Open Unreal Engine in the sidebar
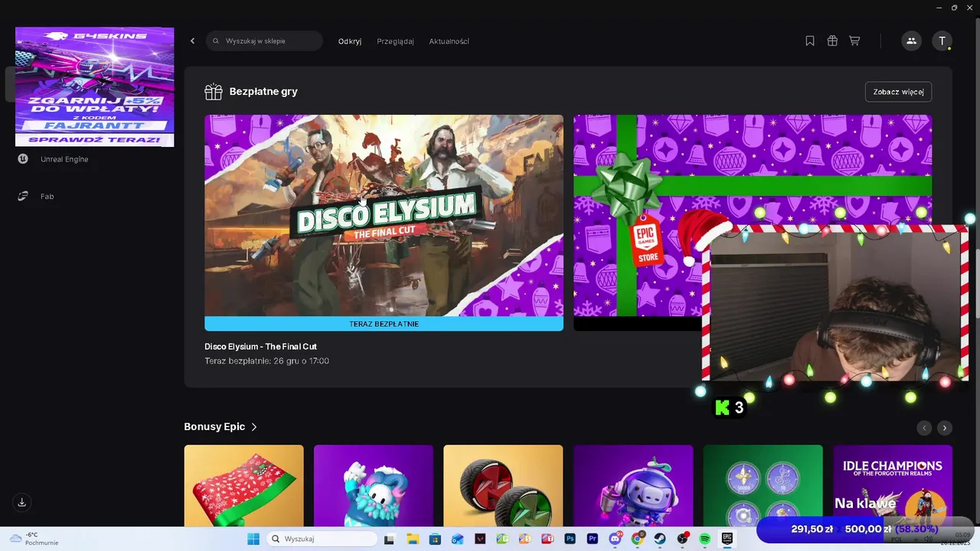 click(x=55, y=159)
